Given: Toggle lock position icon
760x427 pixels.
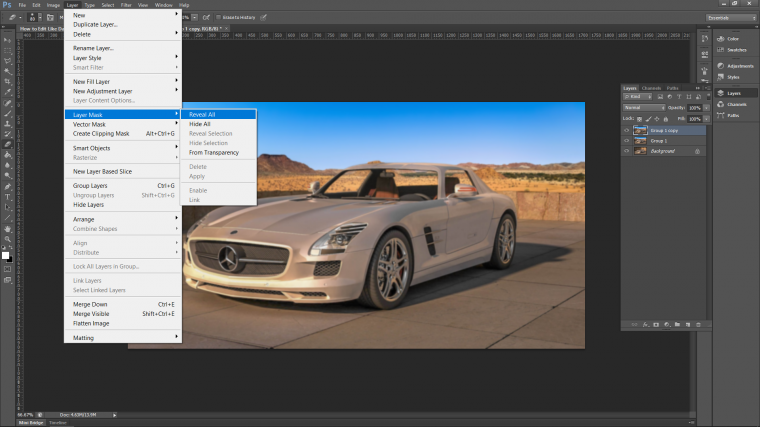Looking at the screenshot, I should click(657, 119).
